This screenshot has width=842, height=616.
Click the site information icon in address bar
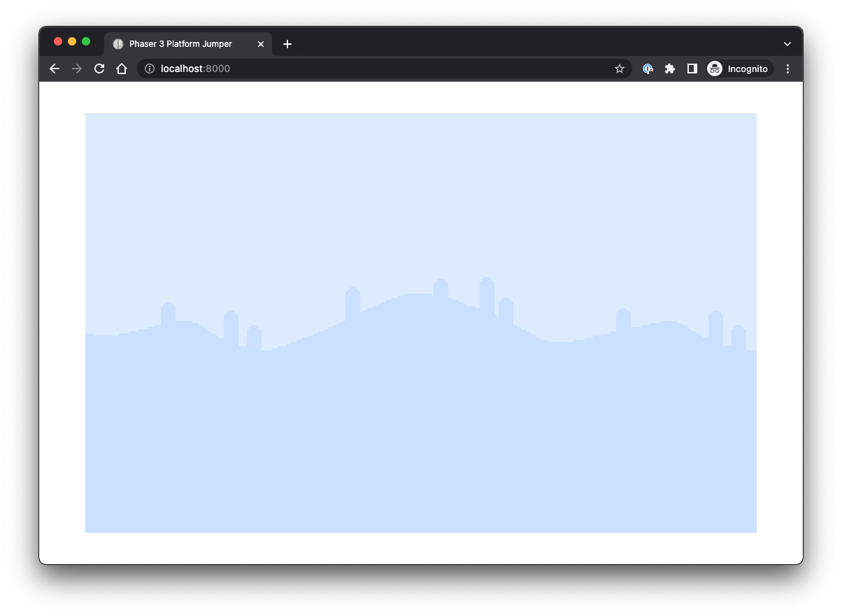coord(148,69)
